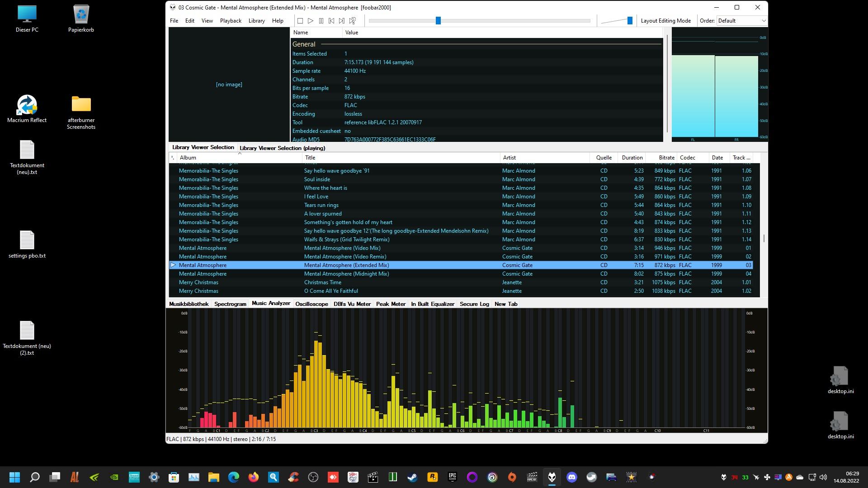Click the Stop playback button
The image size is (868, 488).
[x=300, y=21]
